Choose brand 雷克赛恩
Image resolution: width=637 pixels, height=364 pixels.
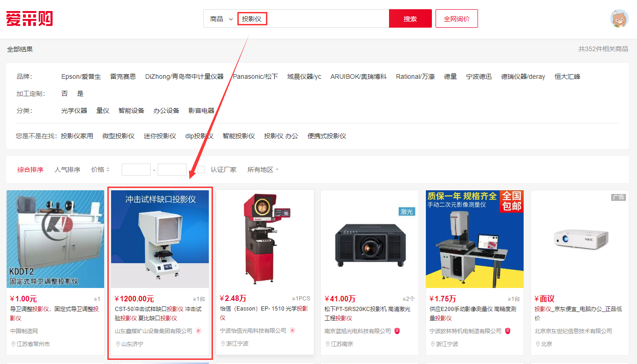(x=123, y=76)
